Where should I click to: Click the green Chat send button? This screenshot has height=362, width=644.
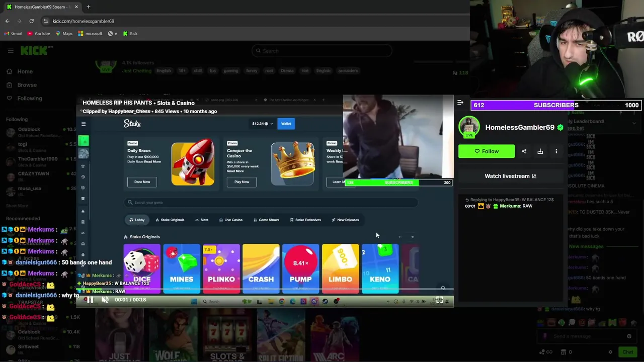pos(627,352)
